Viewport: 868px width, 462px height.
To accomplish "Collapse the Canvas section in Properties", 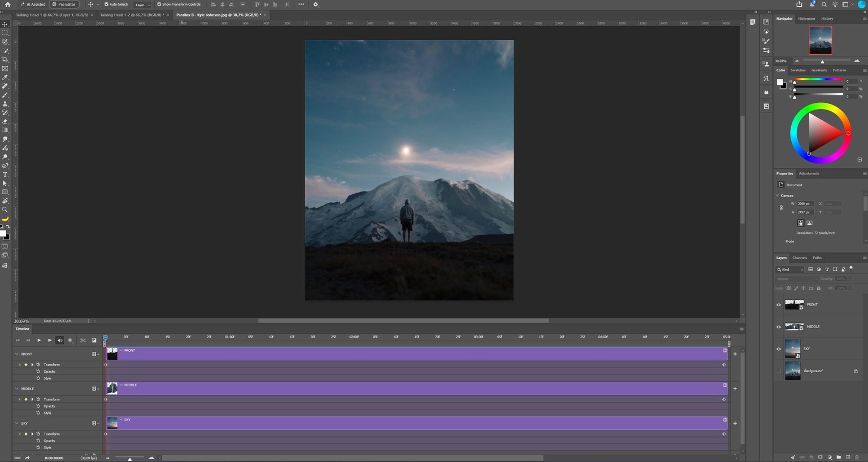I will pyautogui.click(x=778, y=195).
